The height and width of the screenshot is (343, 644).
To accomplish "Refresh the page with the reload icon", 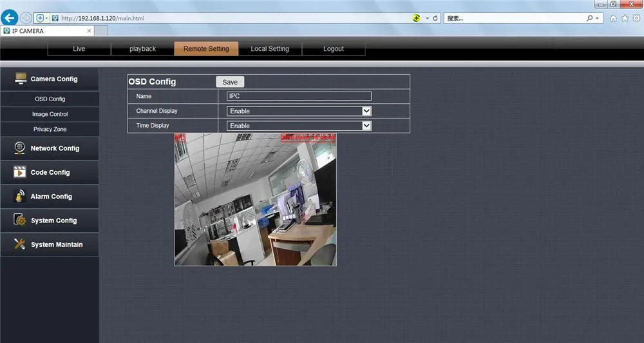I will click(x=435, y=18).
